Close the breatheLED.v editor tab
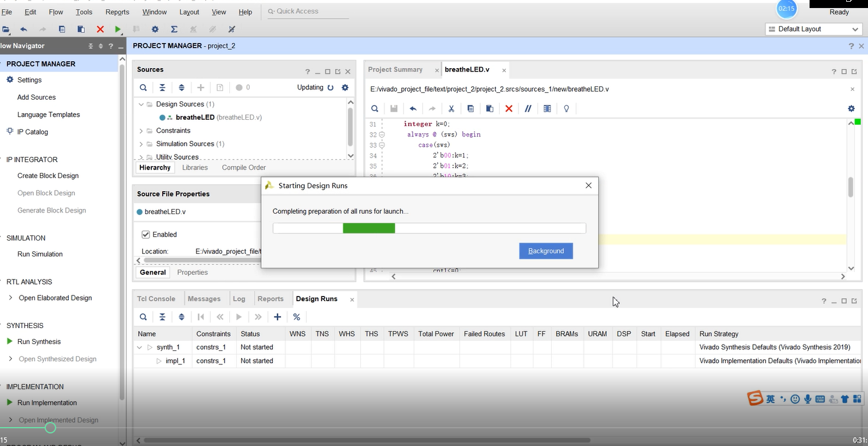The image size is (868, 446). pos(504,70)
